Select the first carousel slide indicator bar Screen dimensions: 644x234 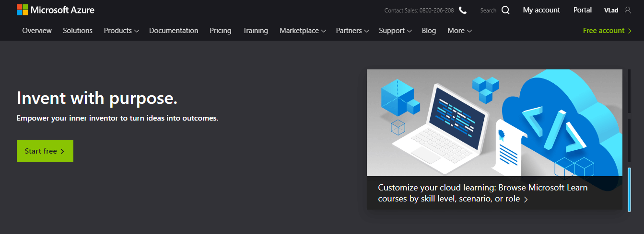(x=629, y=91)
